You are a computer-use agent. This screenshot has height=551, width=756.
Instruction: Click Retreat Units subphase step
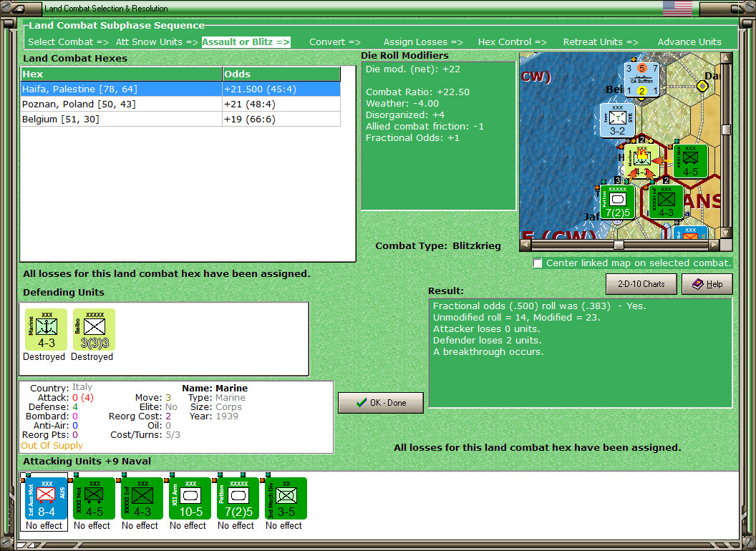(601, 42)
